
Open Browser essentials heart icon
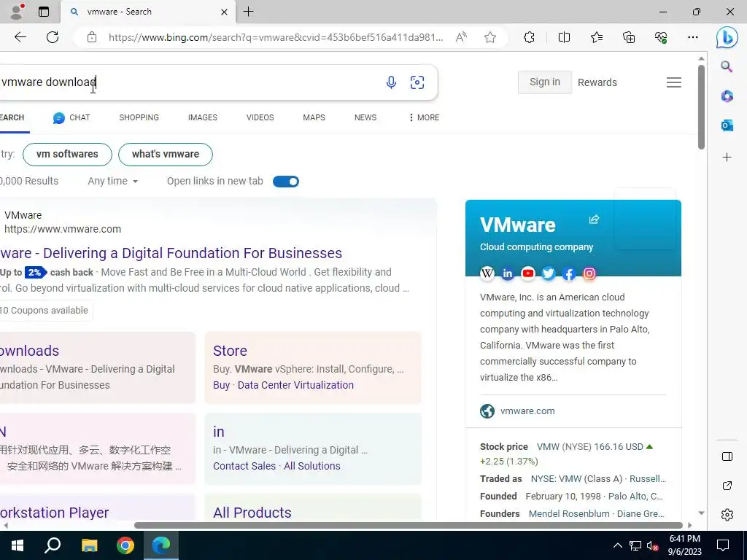point(661,37)
